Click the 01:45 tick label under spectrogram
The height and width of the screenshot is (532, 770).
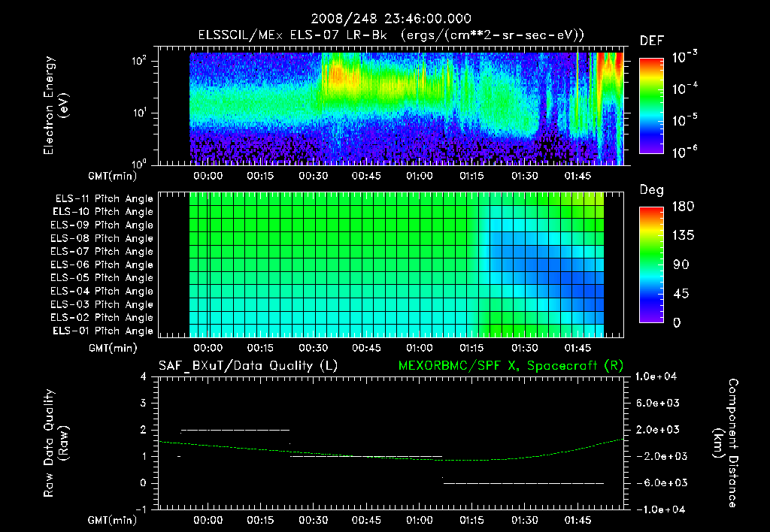pyautogui.click(x=577, y=176)
